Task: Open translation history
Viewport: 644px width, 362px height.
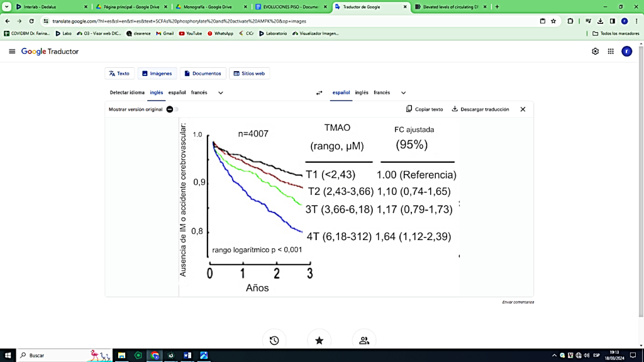Action: click(274, 341)
